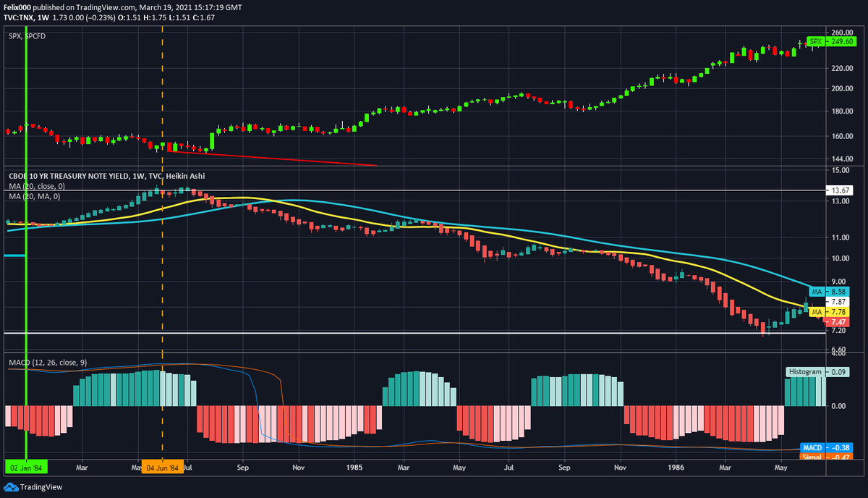Click the MACD (12, 26, close, 9) label
Image resolution: width=868 pixels, height=498 pixels.
pos(49,361)
